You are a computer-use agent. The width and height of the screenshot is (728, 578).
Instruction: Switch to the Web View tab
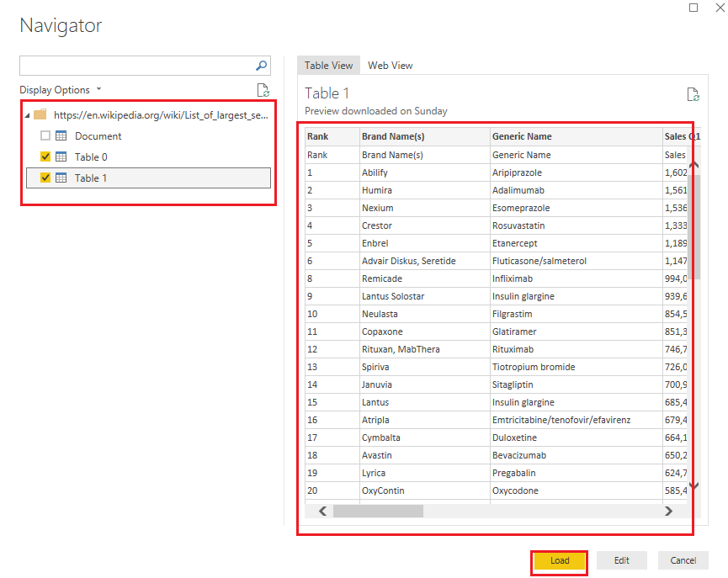390,66
